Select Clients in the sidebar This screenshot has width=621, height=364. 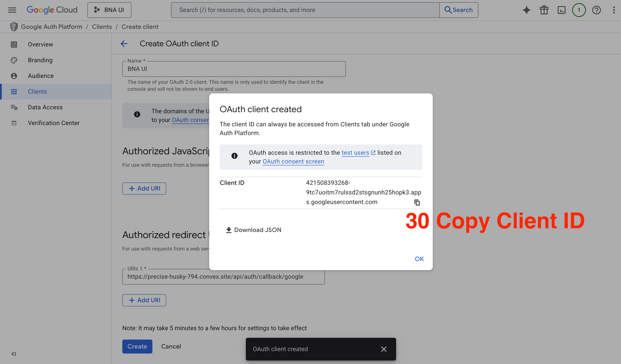tap(56, 92)
